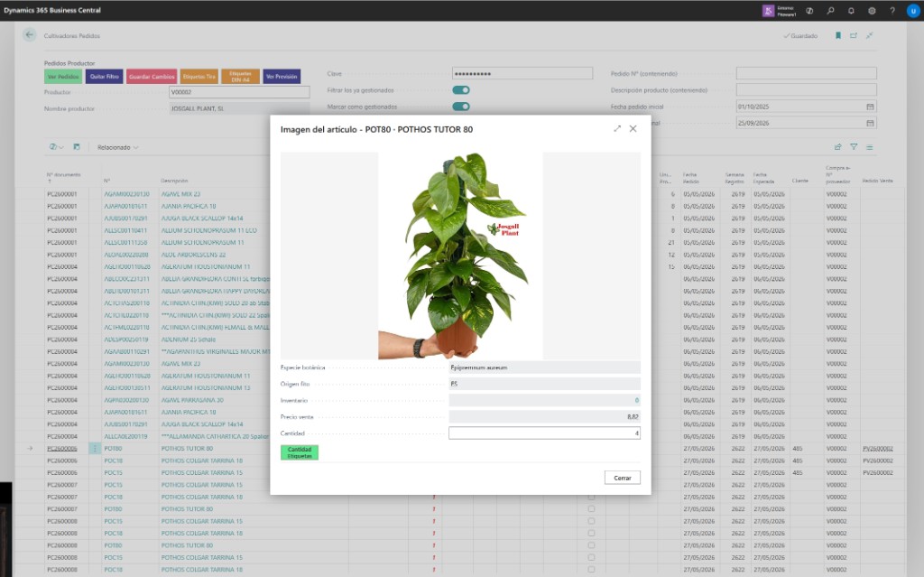Open the selected PC2600006 document link
Viewport: 924px width, 577px height.
click(62, 449)
